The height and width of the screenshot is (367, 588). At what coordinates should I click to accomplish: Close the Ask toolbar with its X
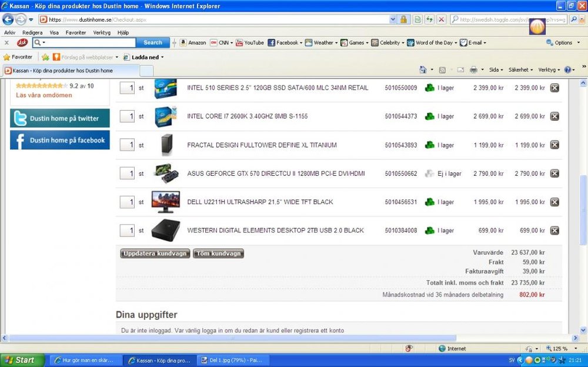(6, 43)
